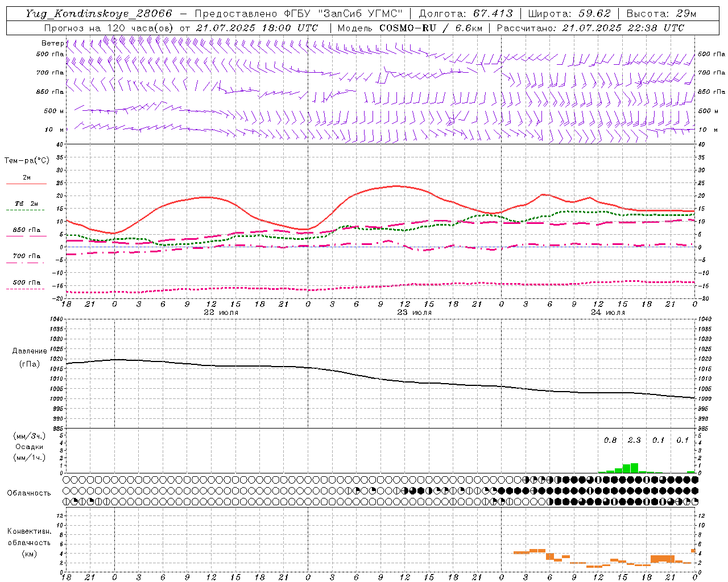Viewport: 728px width, 582px height.
Task: Click the 500 гПа temperature legend entry
Action: (27, 282)
